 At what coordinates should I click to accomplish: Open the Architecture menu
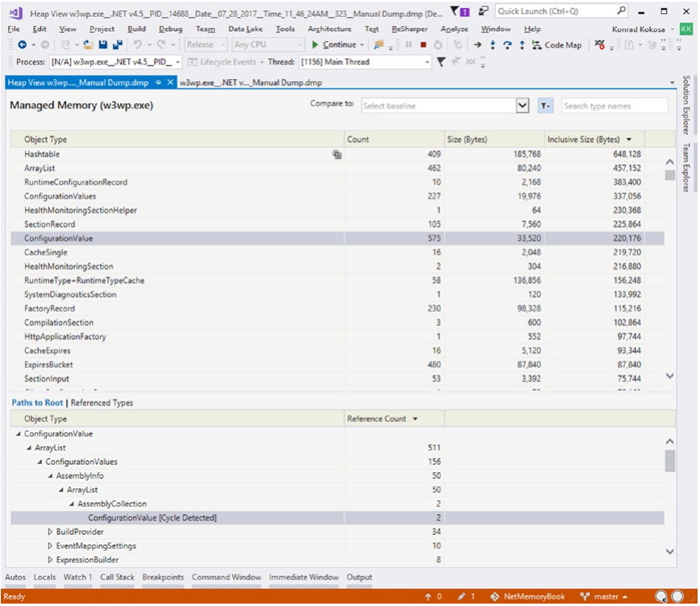click(x=330, y=29)
